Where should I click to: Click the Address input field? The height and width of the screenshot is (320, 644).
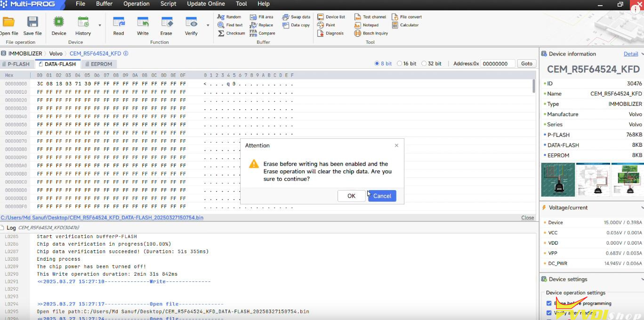coord(497,64)
